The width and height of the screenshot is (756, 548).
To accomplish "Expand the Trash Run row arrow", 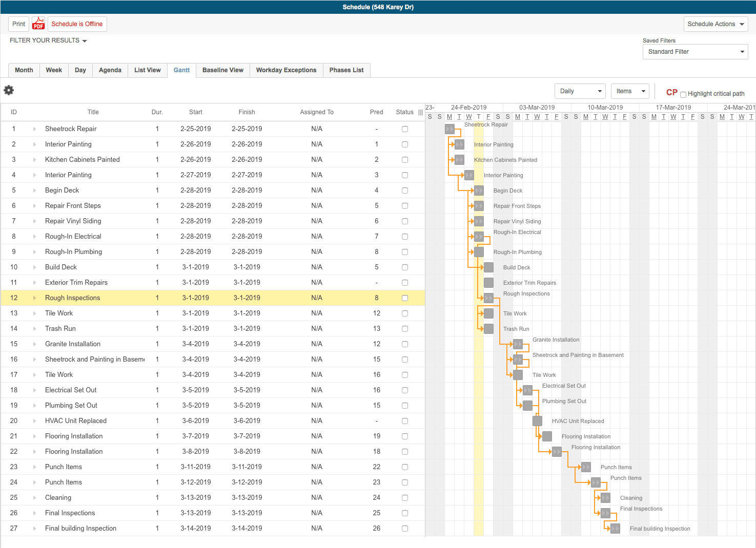I will pos(34,329).
